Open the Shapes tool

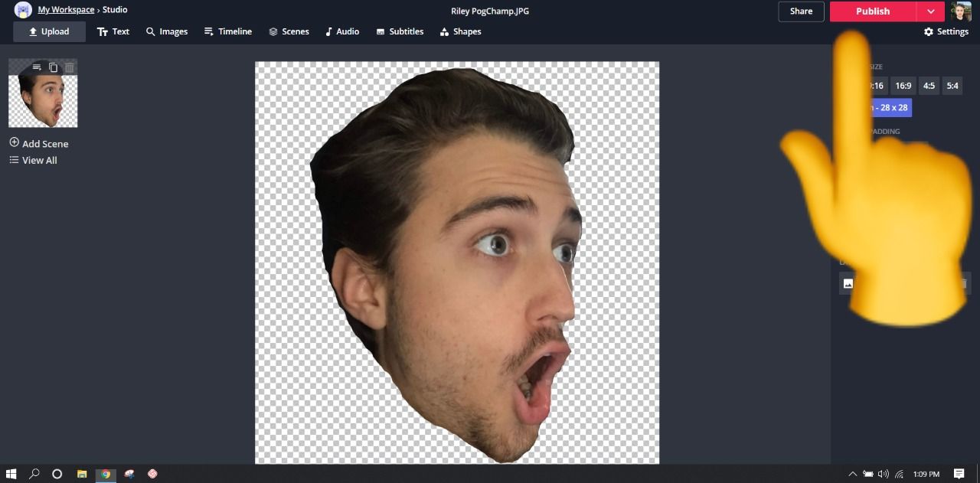[460, 31]
